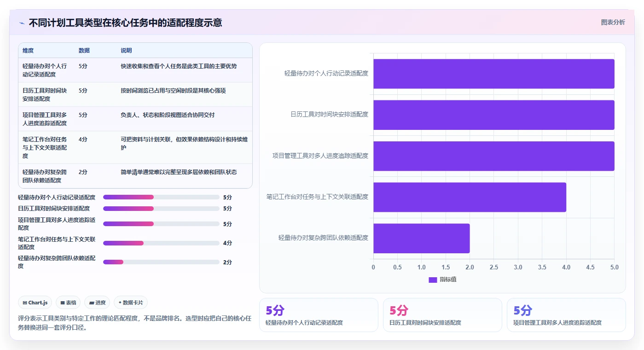The height and width of the screenshot is (350, 644).
Task: Click the 说明 column header
Action: (126, 51)
